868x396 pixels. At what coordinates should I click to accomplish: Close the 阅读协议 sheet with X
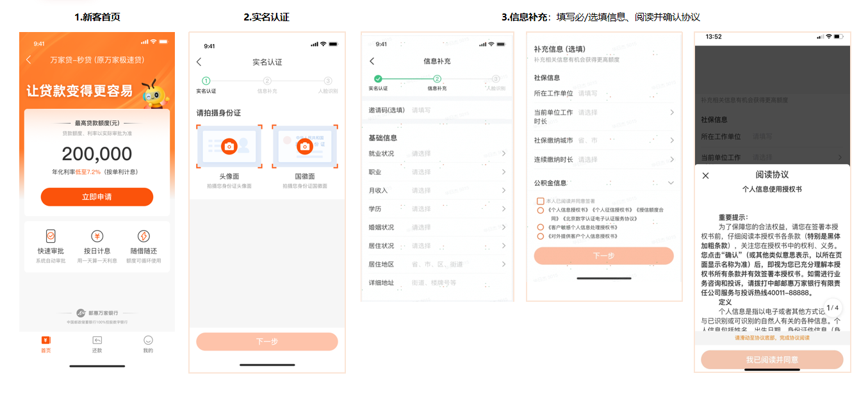coord(706,176)
